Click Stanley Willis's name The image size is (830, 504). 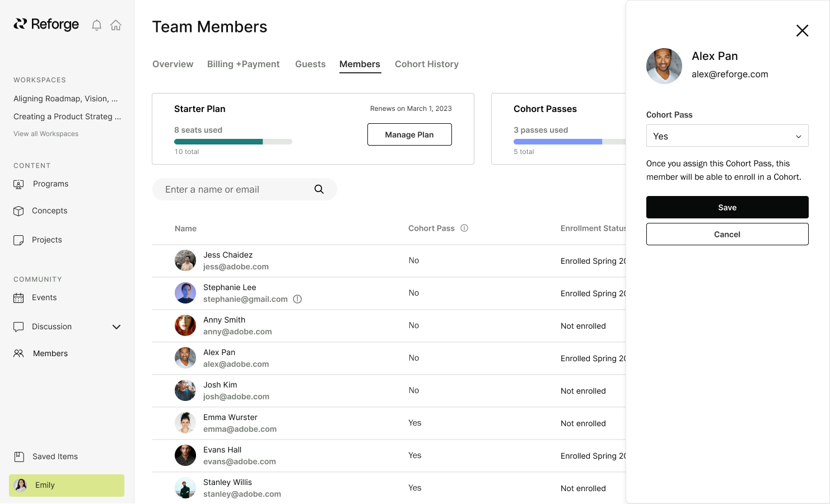227,482
